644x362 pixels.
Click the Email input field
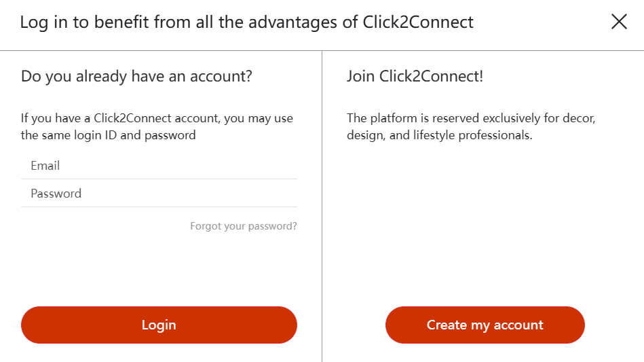pyautogui.click(x=159, y=166)
